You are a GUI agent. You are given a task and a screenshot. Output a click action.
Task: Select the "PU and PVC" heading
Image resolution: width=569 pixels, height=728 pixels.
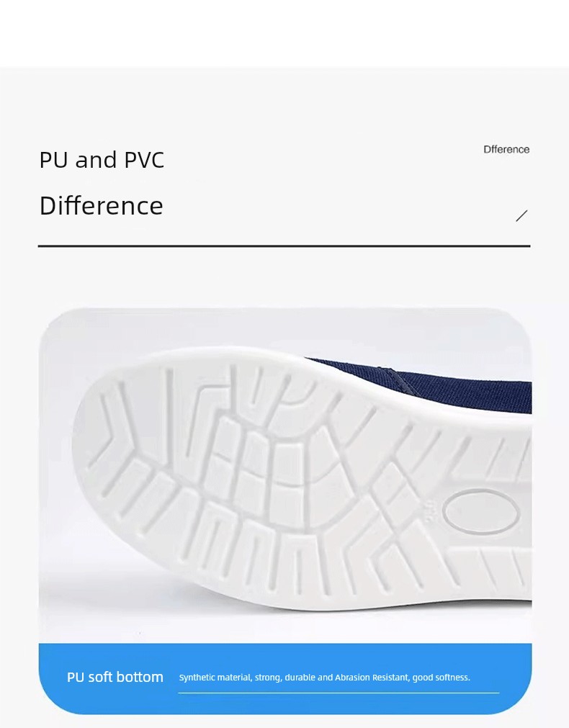coord(102,160)
